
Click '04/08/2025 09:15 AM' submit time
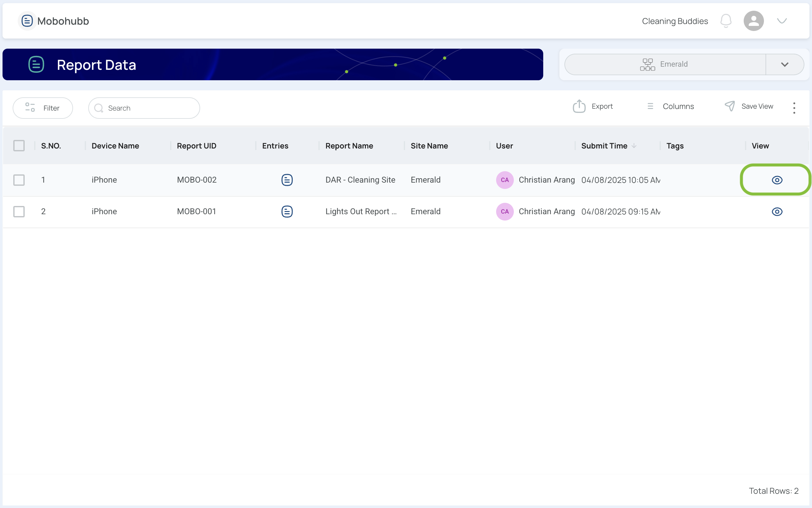coord(621,212)
